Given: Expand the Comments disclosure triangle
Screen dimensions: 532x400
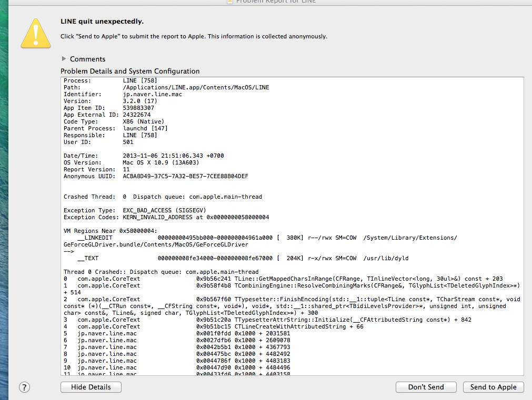Looking at the screenshot, I should tap(64, 59).
